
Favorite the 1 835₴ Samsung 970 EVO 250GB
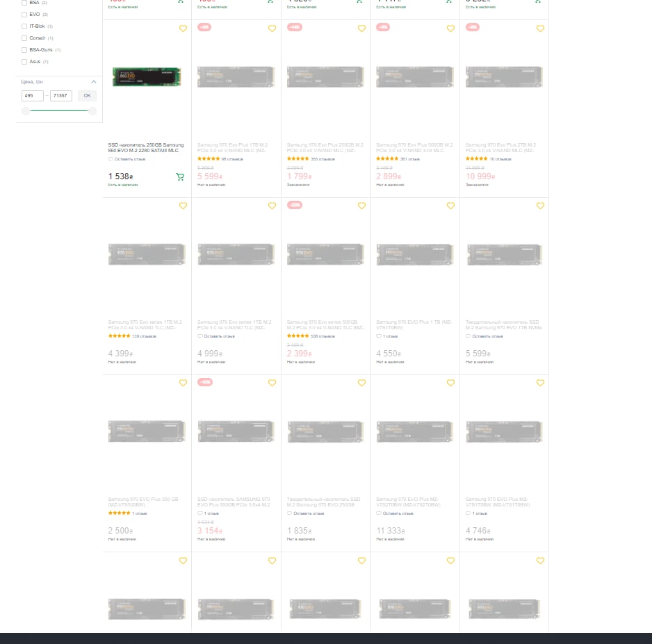point(361,383)
